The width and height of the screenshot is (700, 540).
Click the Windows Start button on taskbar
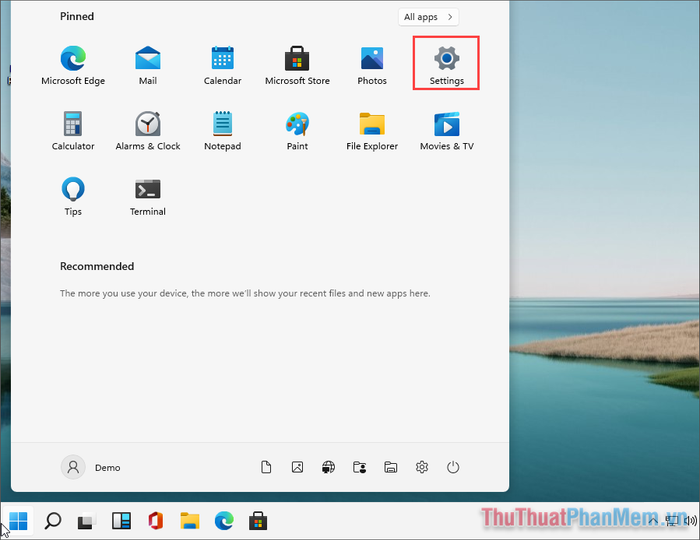click(19, 520)
